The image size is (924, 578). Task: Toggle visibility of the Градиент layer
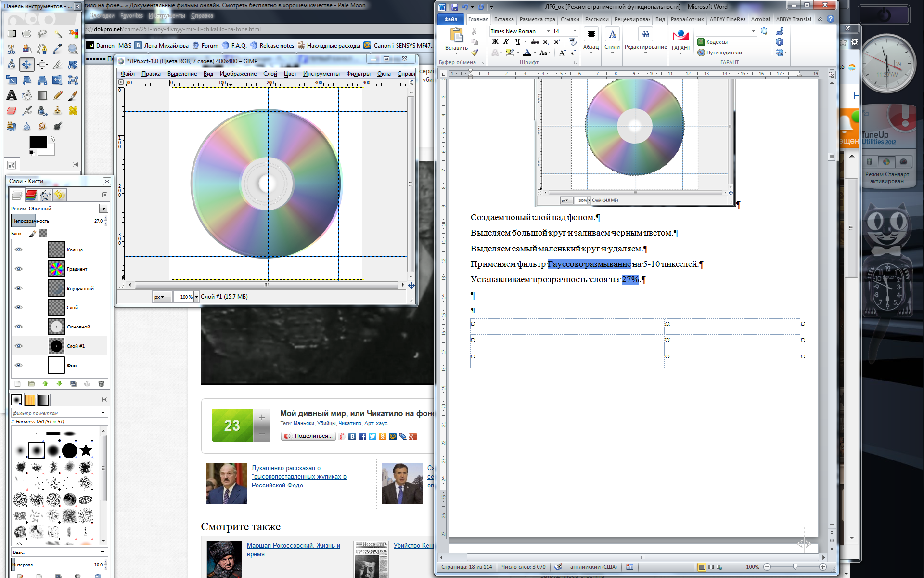pos(19,269)
